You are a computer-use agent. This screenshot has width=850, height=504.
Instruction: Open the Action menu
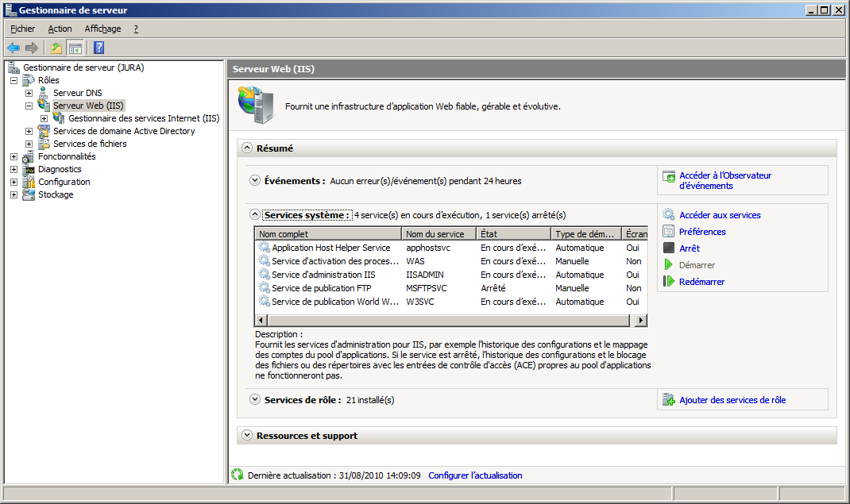[60, 29]
